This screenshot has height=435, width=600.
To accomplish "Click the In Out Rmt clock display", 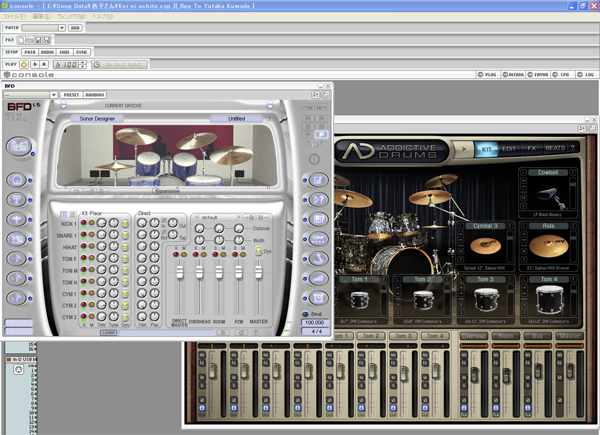I will 119,65.
